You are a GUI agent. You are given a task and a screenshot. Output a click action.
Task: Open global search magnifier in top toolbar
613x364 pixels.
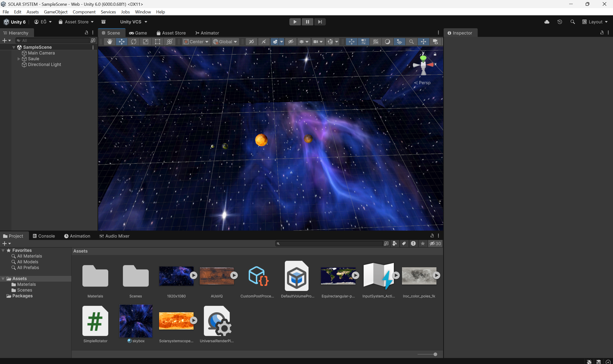(x=573, y=22)
